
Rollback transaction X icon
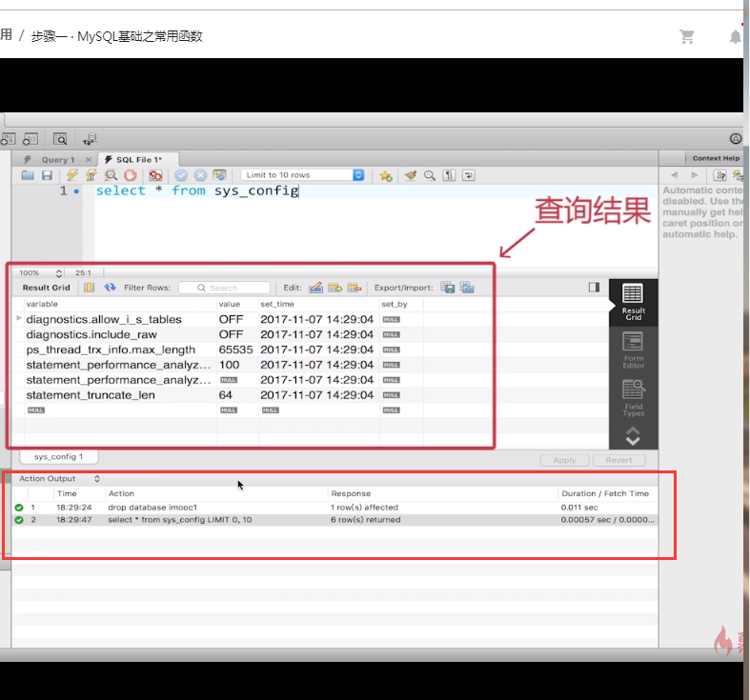click(x=200, y=175)
